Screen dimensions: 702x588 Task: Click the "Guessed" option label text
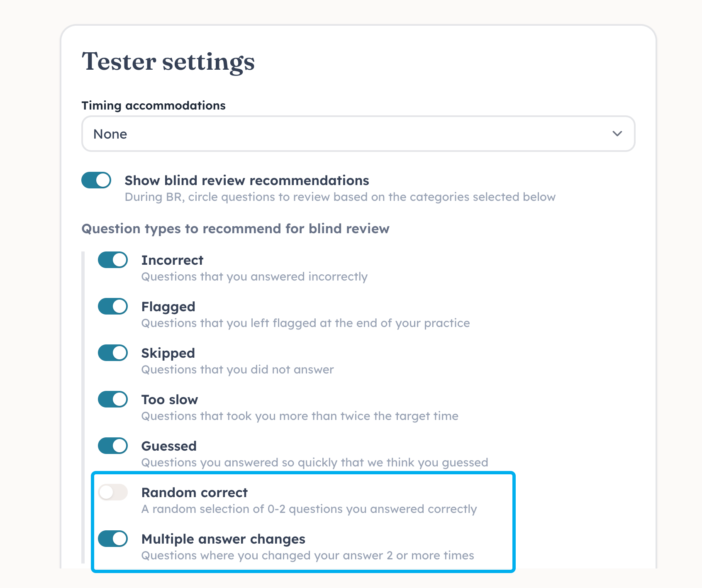[x=169, y=446]
